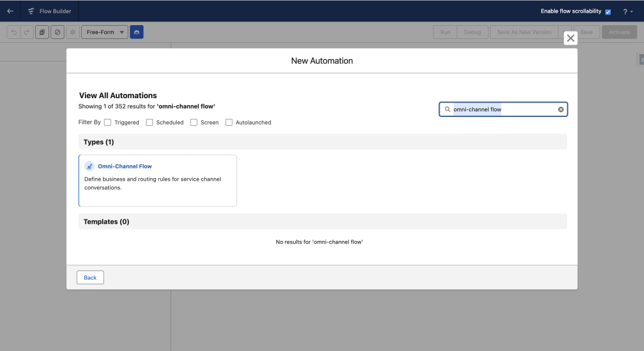
Task: Click the blue Einstein toolbar button
Action: pos(136,32)
